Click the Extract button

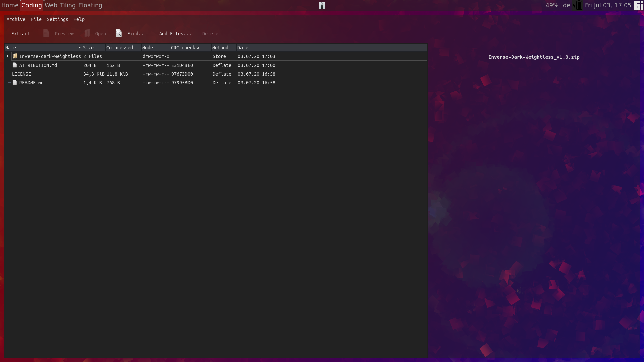coord(21,34)
